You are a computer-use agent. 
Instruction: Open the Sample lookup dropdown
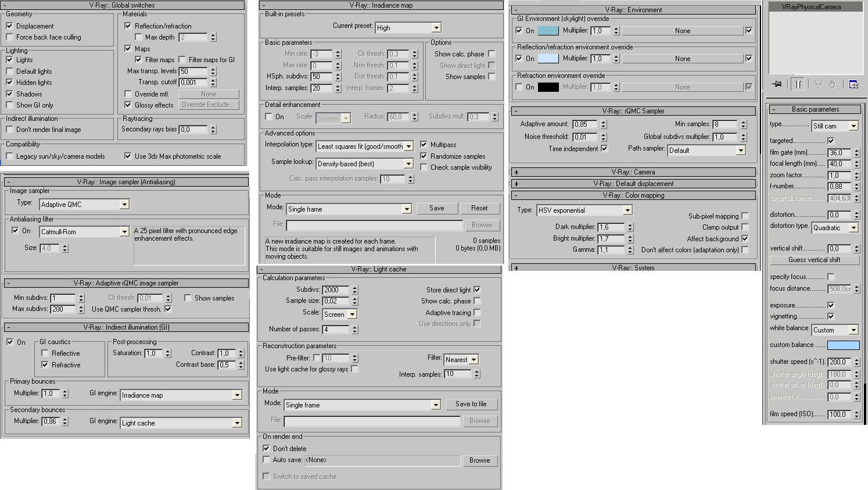[365, 164]
